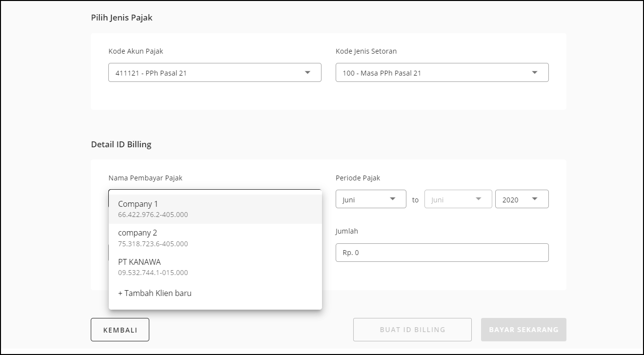This screenshot has width=644, height=355.
Task: Select 411121 - PPh Pasal 21 account field
Action: point(205,73)
